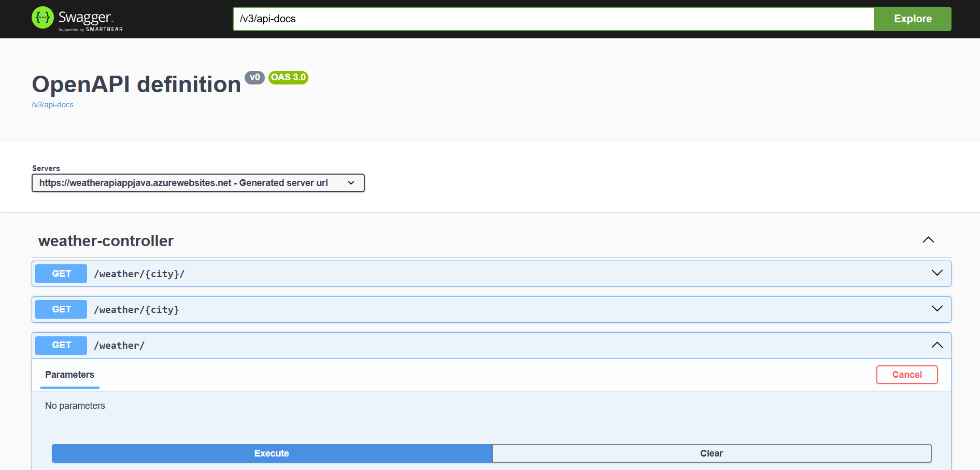The image size is (980, 470).
Task: Click GET badge of /weather/{city}/ endpoint
Action: pyautogui.click(x=61, y=274)
